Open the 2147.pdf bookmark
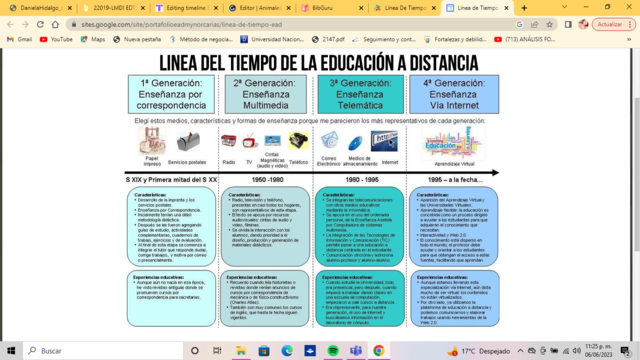Screen dimensions: 640x360 pos(328,40)
